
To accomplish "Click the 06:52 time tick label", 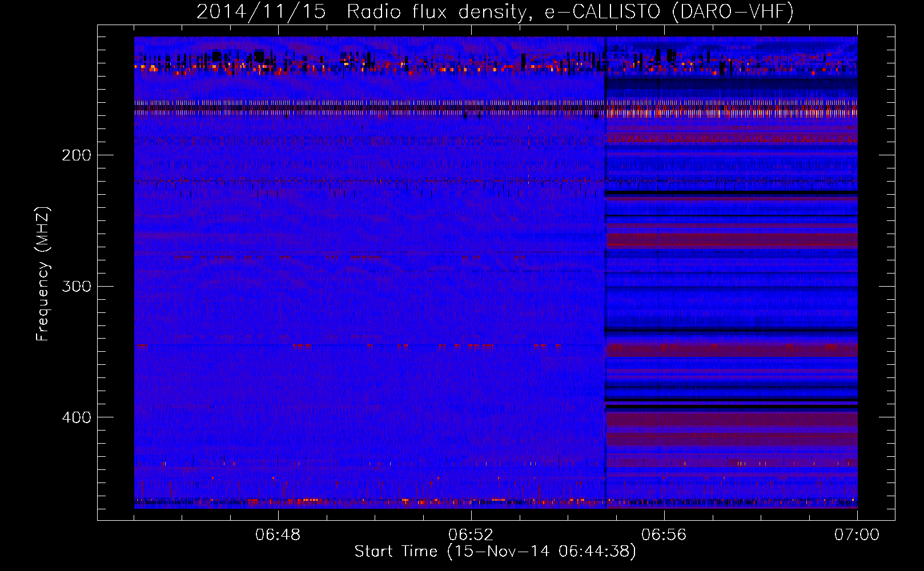I will pos(471,535).
